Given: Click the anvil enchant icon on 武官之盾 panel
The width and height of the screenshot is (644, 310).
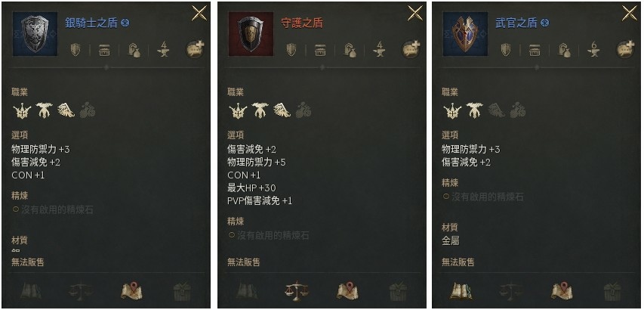Looking at the screenshot, I should [593, 50].
